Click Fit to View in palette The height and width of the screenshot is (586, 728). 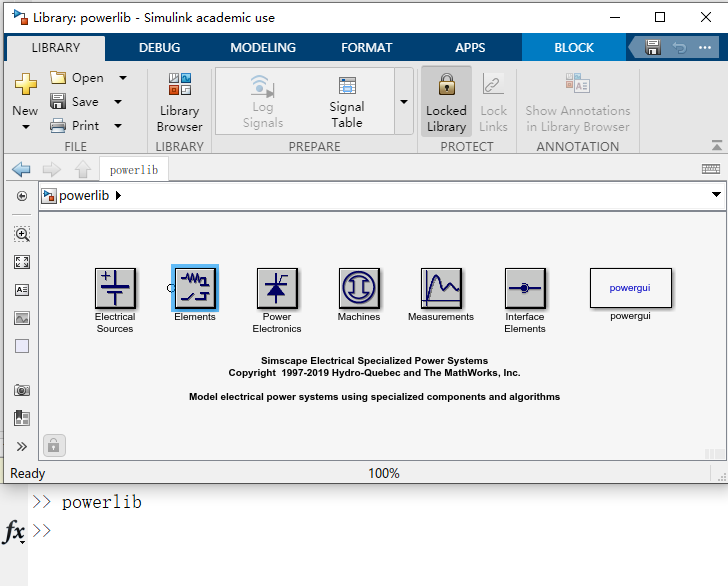click(22, 262)
